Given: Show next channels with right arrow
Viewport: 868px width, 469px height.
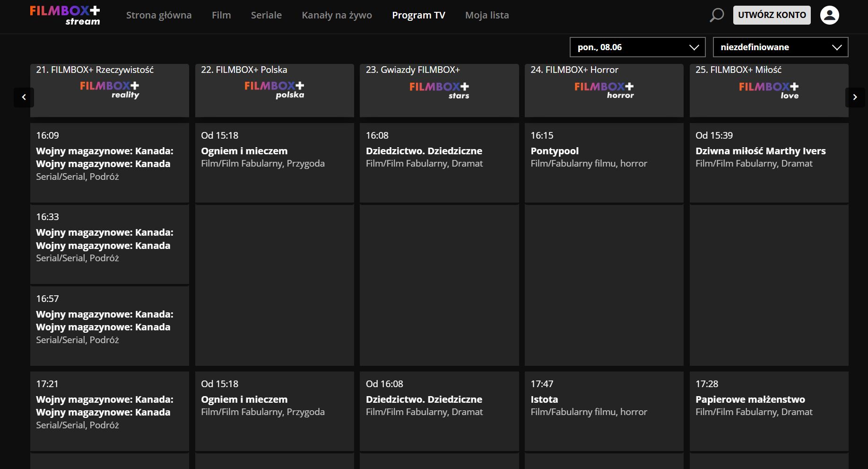Looking at the screenshot, I should click(855, 97).
